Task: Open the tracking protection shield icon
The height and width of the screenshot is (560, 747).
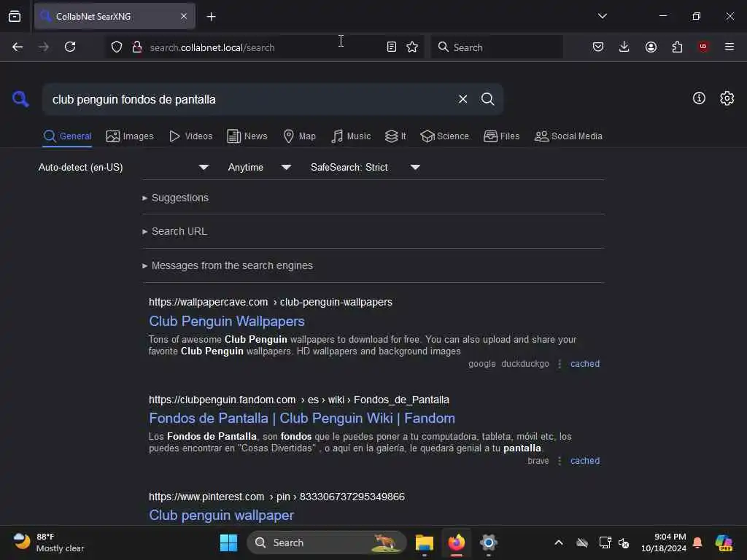Action: 117,47
